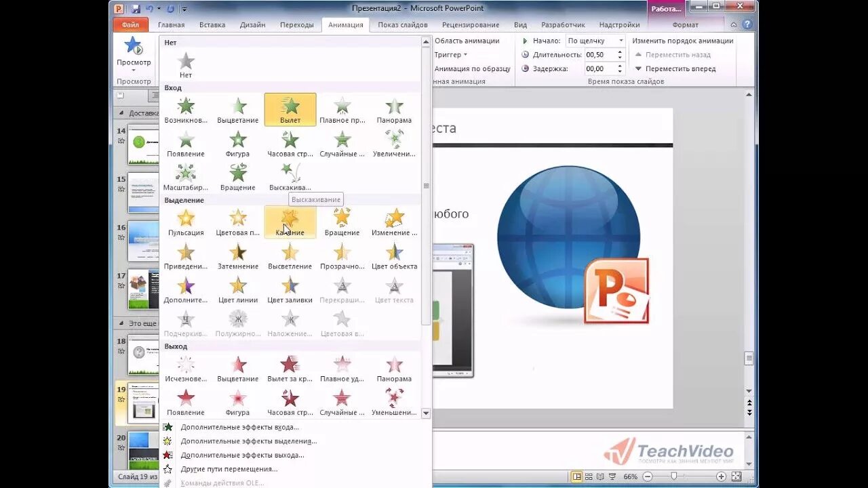Screen dimensions: 868x488
Task: Open quick access toolbar customize dropdown
Action: tap(184, 9)
